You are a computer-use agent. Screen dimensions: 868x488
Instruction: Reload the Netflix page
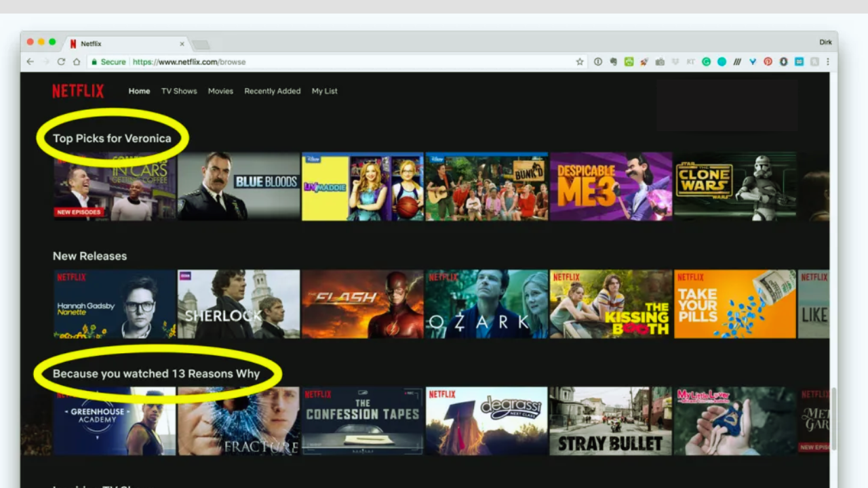coord(61,62)
